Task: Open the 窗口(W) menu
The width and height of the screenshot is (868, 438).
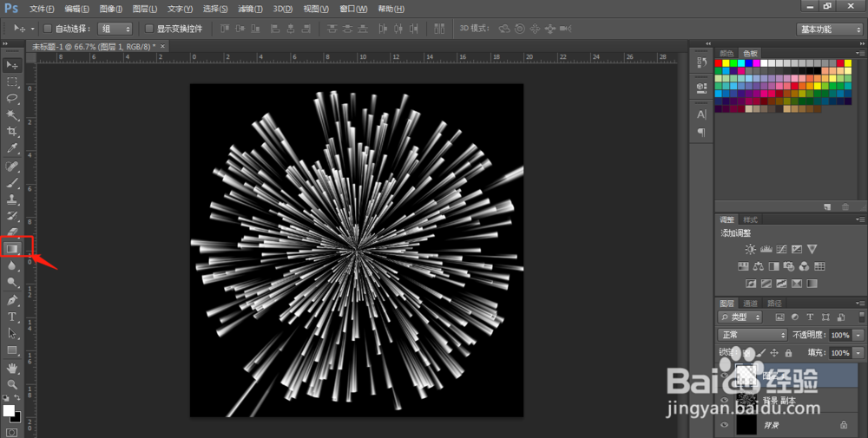Action: pyautogui.click(x=353, y=9)
